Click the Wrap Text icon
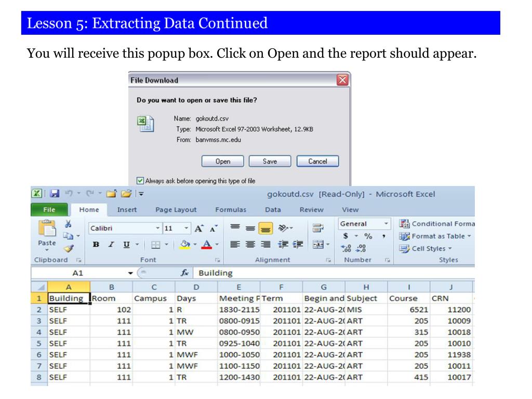The width and height of the screenshot is (532, 399). [318, 228]
